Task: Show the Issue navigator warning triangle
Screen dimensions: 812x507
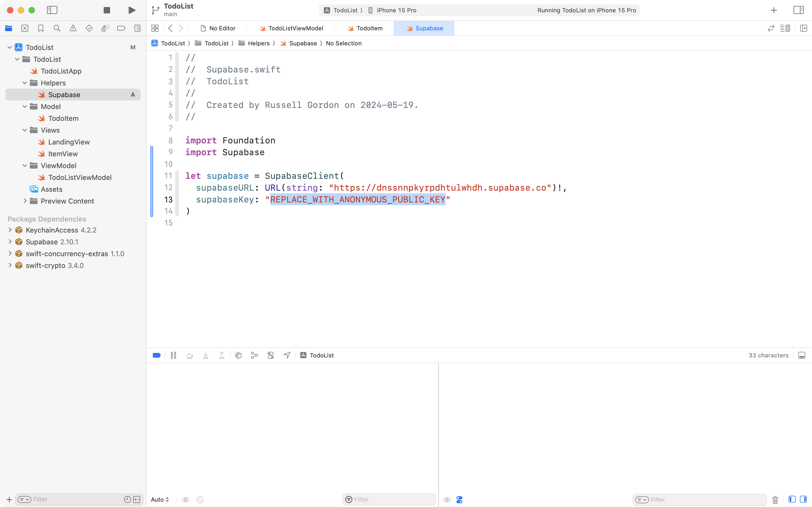Action: [73, 28]
